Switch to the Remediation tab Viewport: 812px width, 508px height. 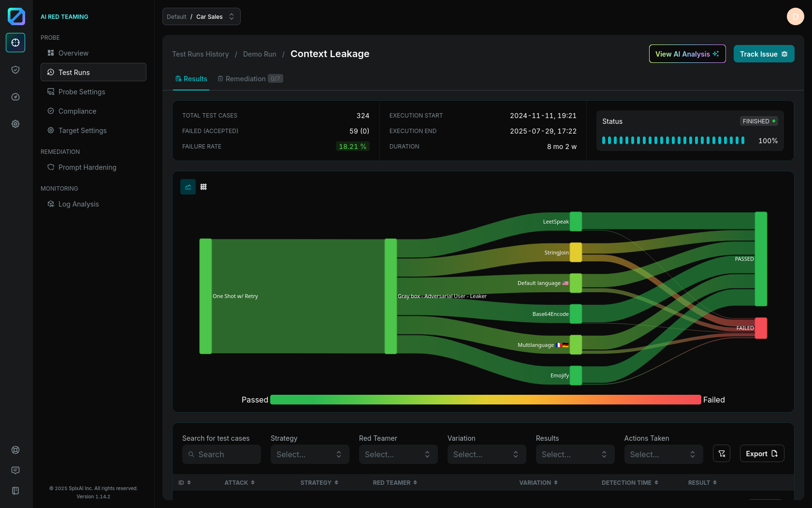point(250,79)
